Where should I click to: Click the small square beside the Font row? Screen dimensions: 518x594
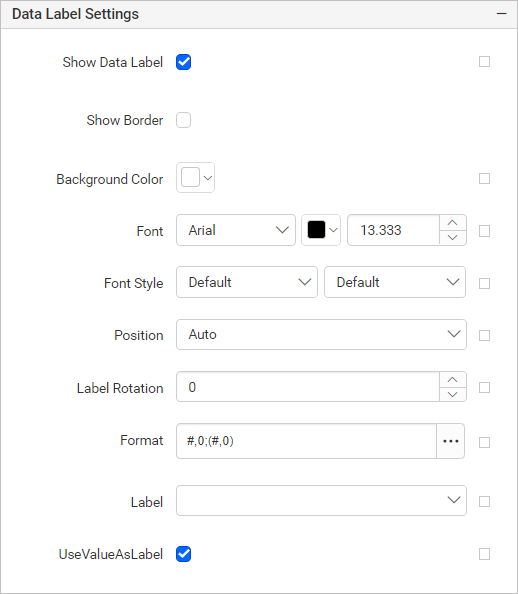[x=484, y=231]
